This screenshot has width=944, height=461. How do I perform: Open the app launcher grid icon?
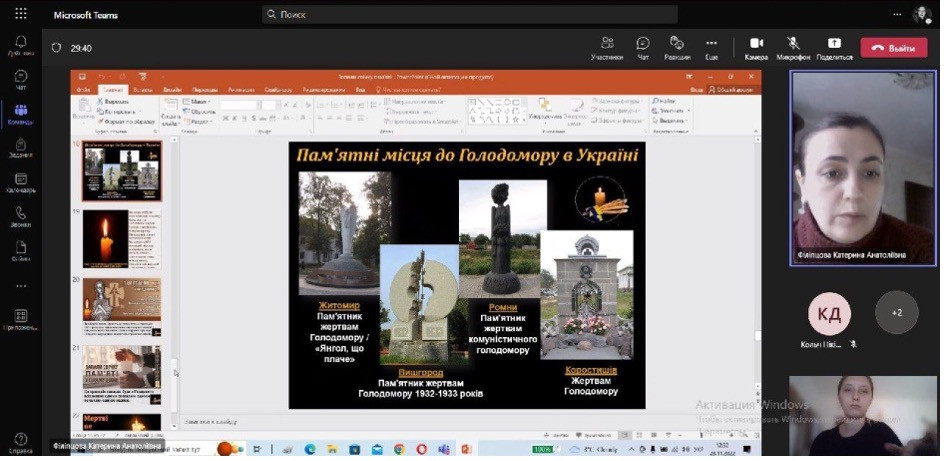click(21, 15)
